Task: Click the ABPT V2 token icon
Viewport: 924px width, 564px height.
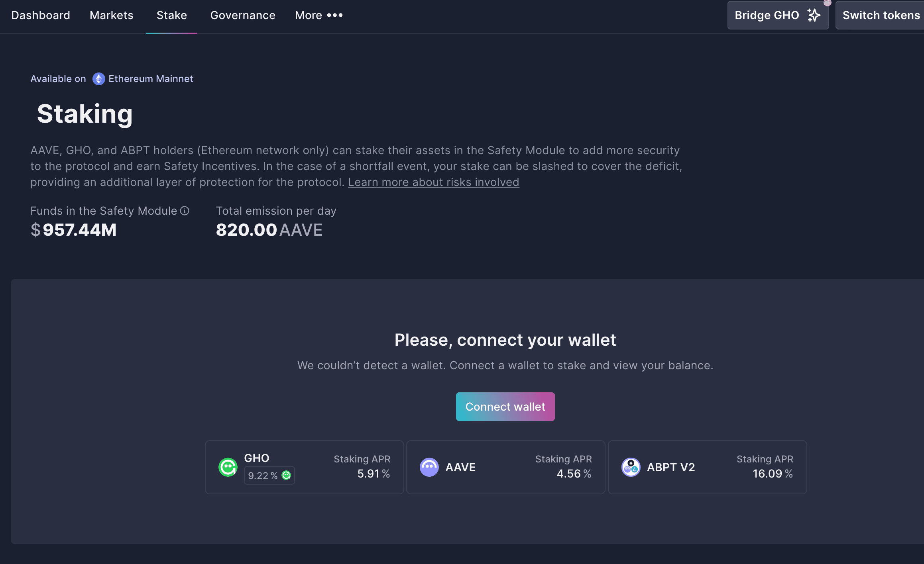Action: (631, 467)
